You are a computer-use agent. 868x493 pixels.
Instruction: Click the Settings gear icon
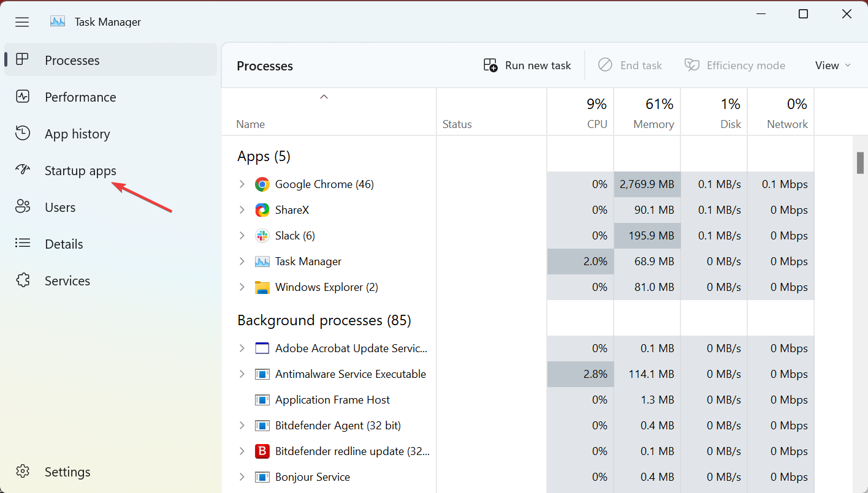[23, 472]
